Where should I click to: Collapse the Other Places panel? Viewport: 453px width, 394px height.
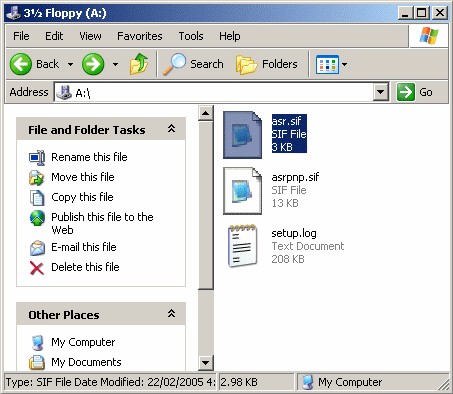[171, 314]
